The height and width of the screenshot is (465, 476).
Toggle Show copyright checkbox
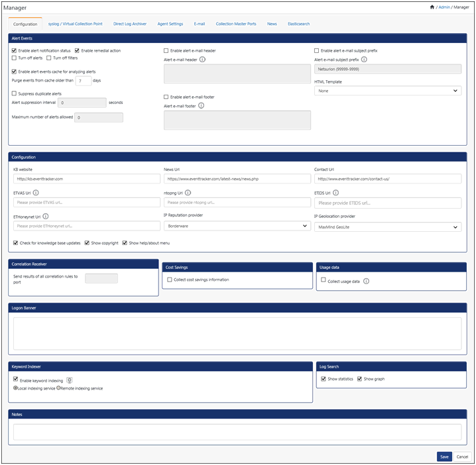pos(87,242)
